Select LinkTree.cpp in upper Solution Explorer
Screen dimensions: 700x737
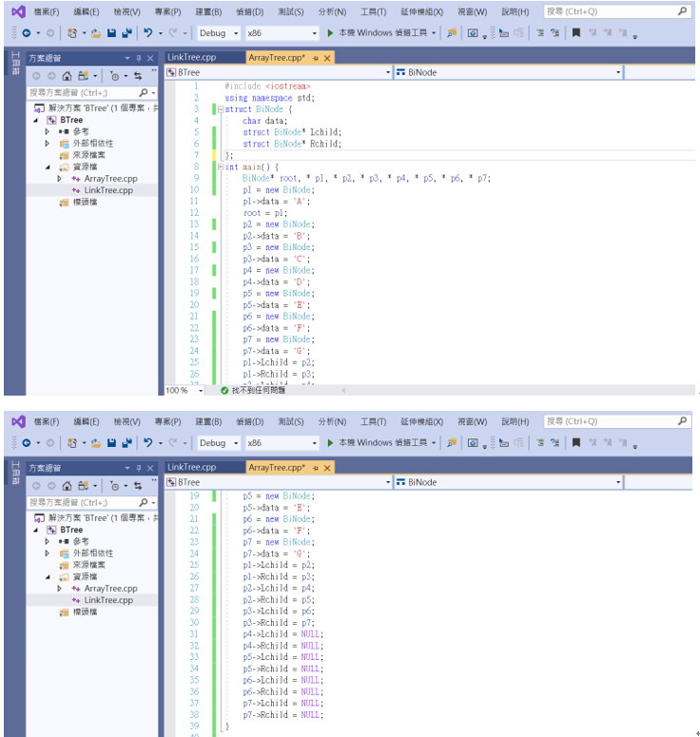(108, 190)
